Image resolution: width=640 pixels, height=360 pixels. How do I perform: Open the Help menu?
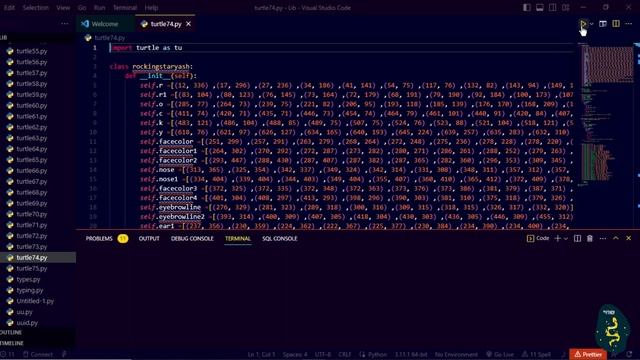tap(151, 7)
